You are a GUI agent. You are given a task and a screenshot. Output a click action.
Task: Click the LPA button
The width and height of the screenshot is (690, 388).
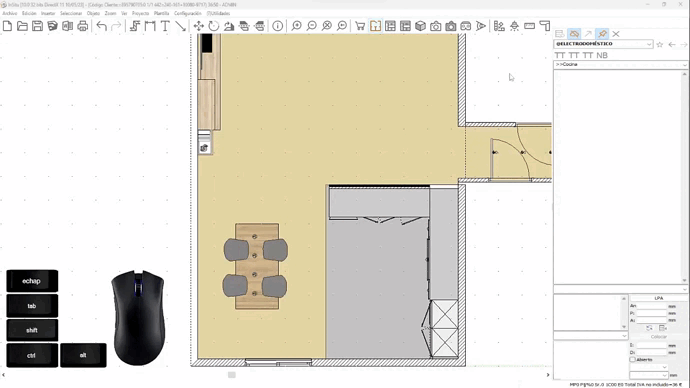658,298
